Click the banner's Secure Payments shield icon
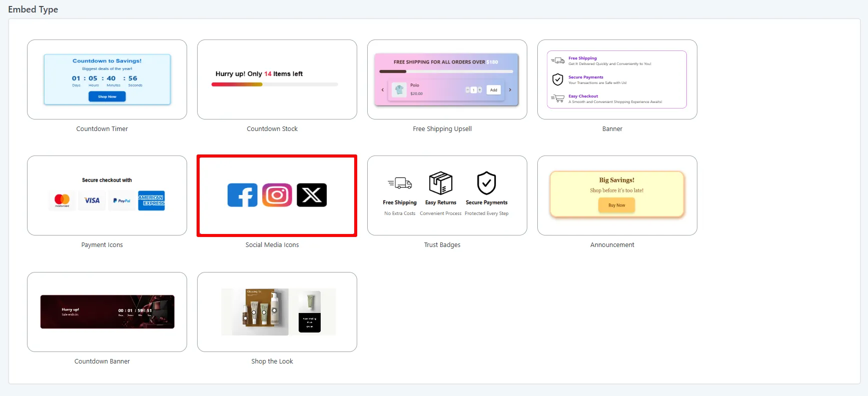The image size is (868, 396). click(558, 79)
